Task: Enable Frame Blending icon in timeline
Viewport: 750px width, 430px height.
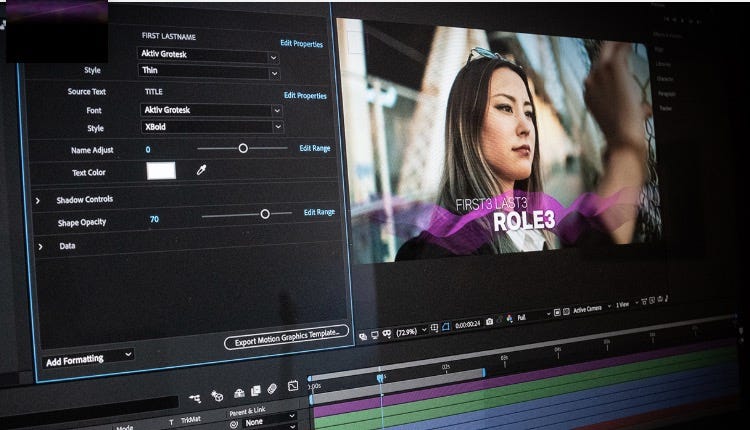Action: click(x=256, y=391)
